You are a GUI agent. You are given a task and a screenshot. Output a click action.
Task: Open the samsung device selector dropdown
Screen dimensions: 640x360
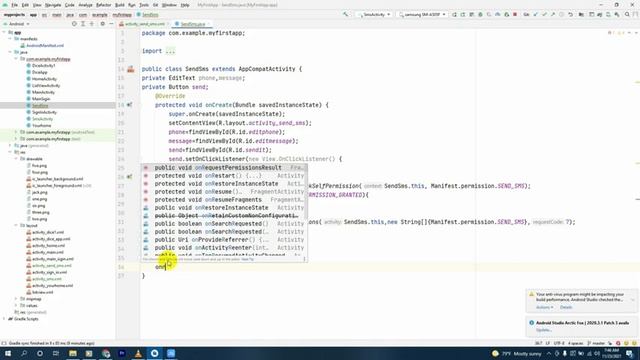coord(422,14)
